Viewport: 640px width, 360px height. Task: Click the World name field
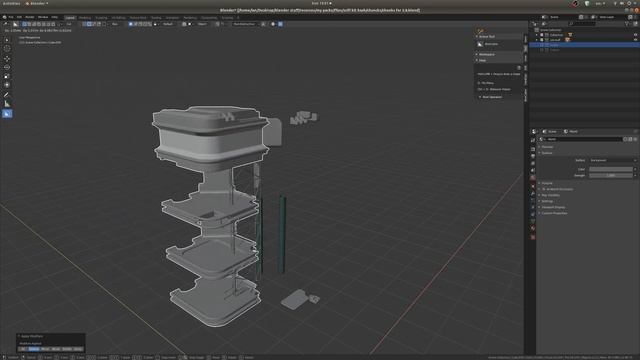(584, 139)
